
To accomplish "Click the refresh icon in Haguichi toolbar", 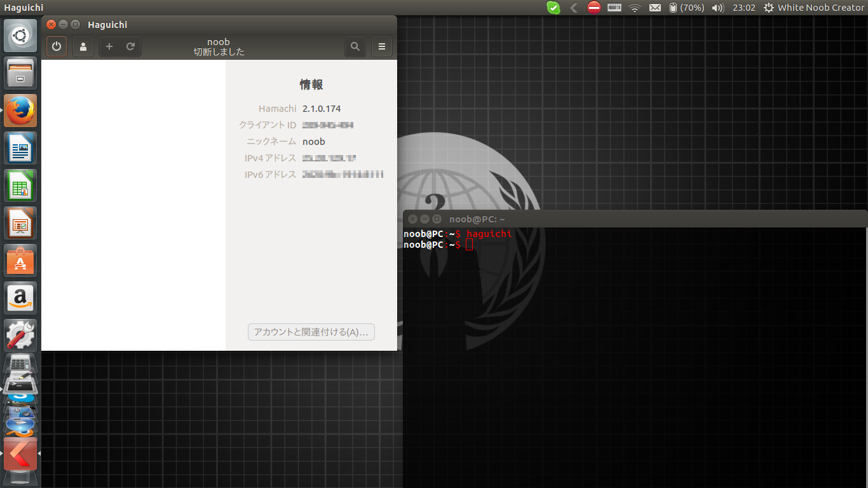I will 130,46.
